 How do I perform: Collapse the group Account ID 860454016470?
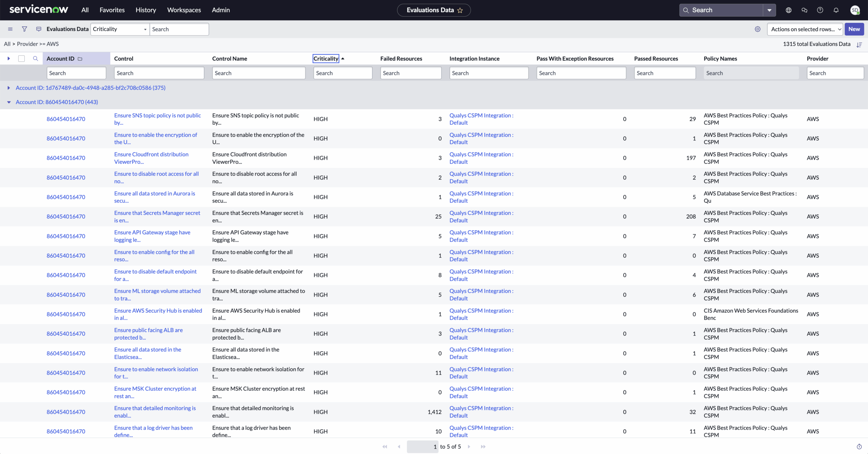click(9, 102)
